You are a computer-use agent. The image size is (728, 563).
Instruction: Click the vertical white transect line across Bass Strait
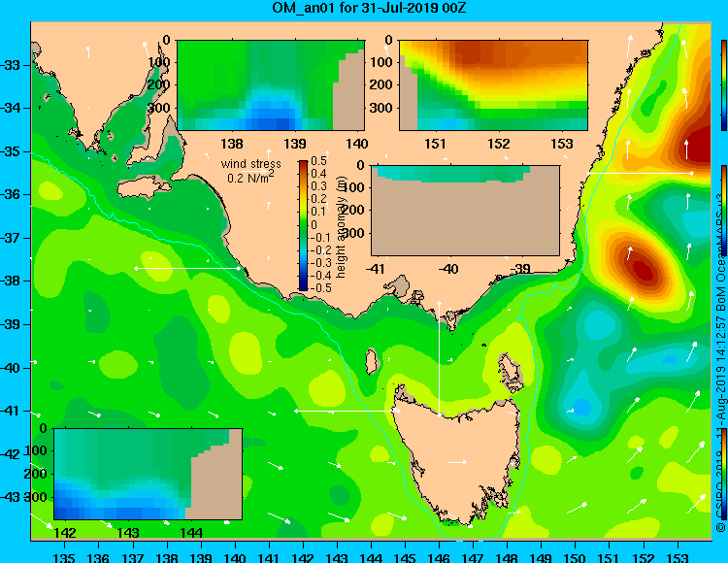coord(439,358)
